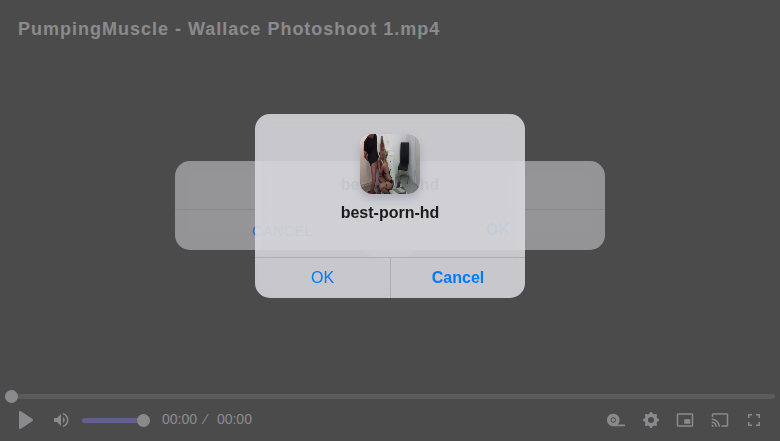The width and height of the screenshot is (780, 441).
Task: Enable picture-in-picture mode
Action: (x=685, y=420)
